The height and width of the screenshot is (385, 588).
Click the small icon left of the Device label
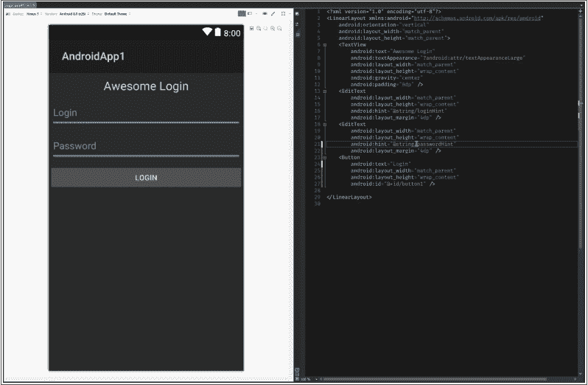tap(8, 14)
